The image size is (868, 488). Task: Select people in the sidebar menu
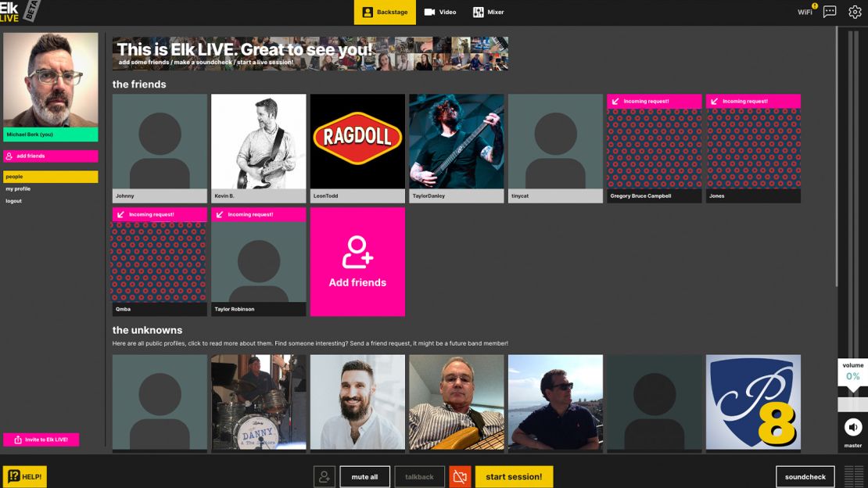[x=50, y=177]
